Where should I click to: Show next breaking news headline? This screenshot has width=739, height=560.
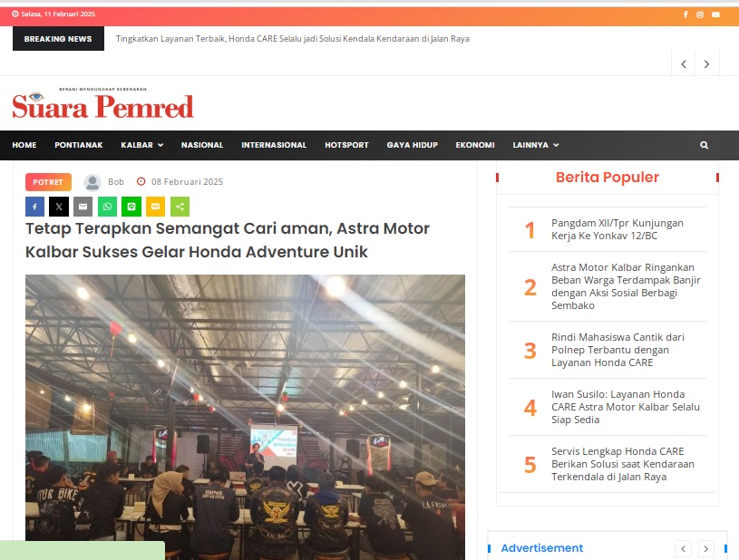pos(706,64)
